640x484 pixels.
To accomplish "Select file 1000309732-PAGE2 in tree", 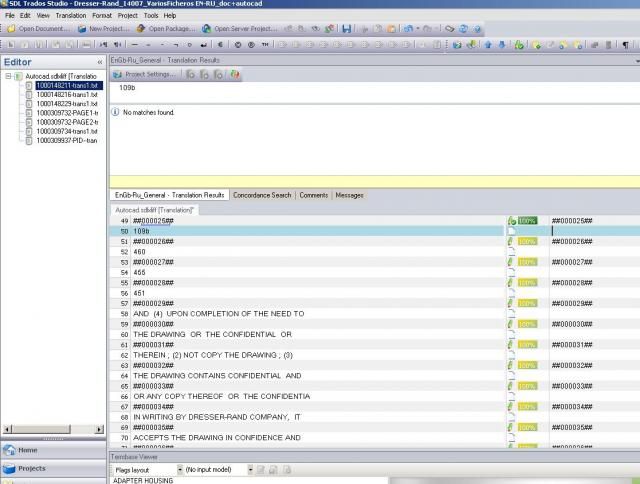I will [67, 122].
